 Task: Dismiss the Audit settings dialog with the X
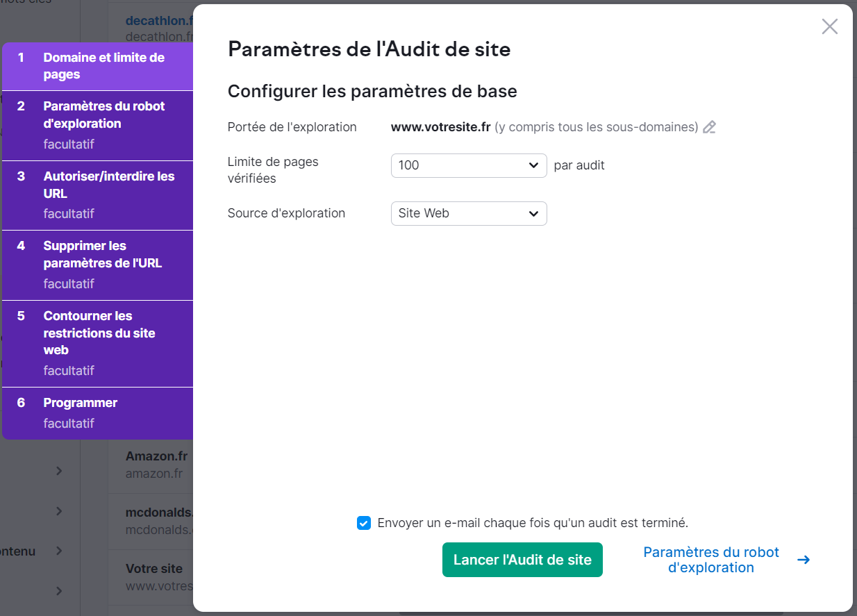pyautogui.click(x=829, y=26)
